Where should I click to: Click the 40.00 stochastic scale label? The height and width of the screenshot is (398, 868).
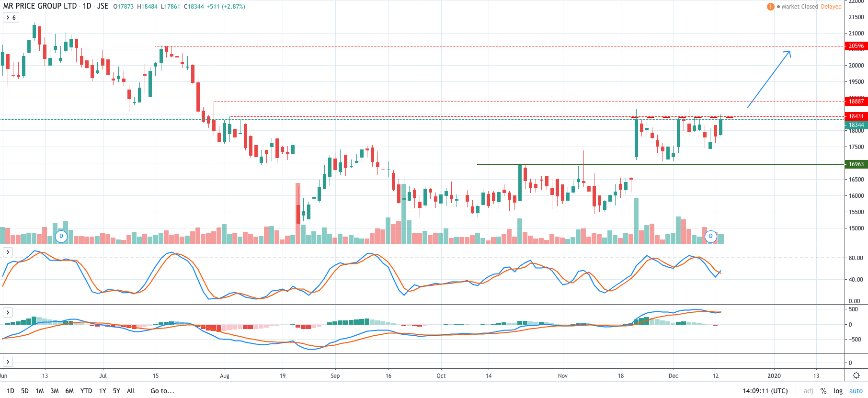click(856, 280)
